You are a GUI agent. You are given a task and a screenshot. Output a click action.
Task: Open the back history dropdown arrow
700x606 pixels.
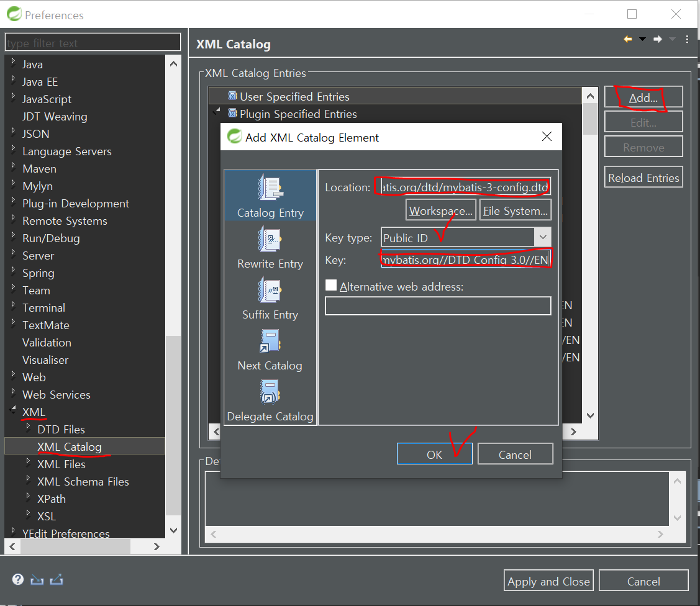(x=642, y=39)
